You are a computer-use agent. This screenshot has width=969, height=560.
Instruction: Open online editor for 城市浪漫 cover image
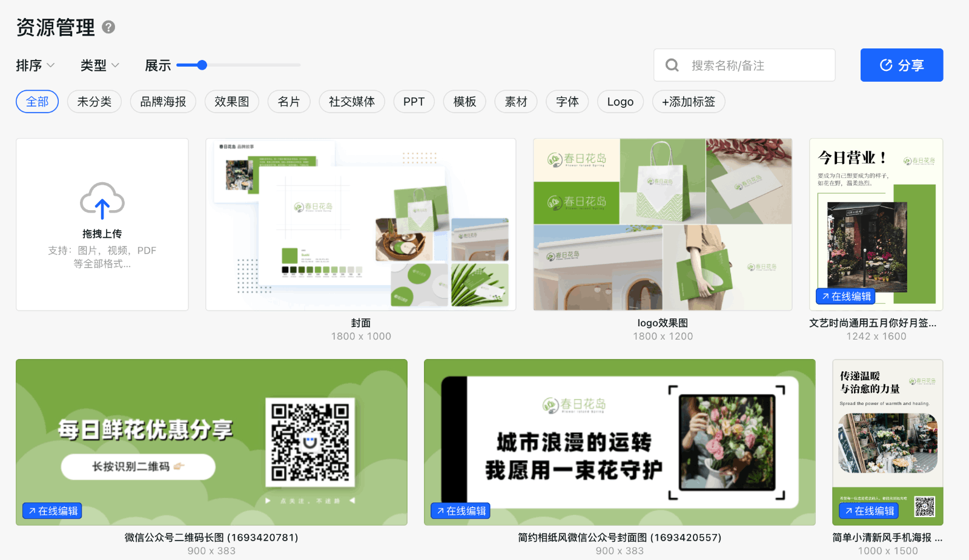[460, 511]
